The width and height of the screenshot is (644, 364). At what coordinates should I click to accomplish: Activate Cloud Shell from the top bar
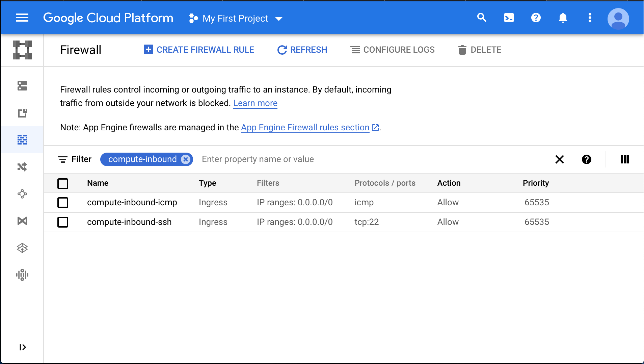509,18
